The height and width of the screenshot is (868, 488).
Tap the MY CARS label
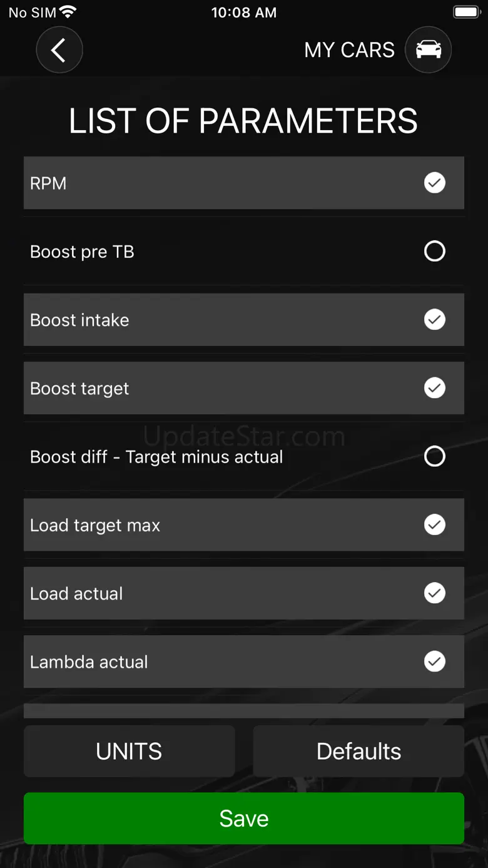[x=349, y=50]
